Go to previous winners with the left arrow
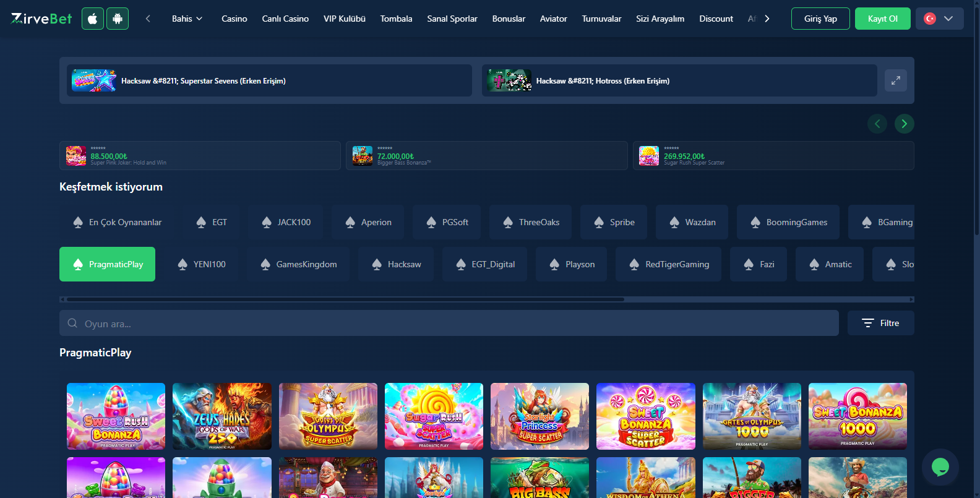Viewport: 980px width, 498px height. pos(877,124)
